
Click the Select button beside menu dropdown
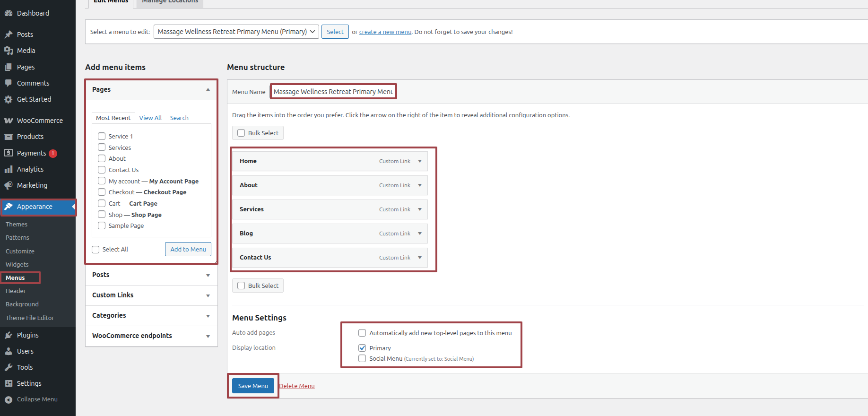(x=335, y=32)
